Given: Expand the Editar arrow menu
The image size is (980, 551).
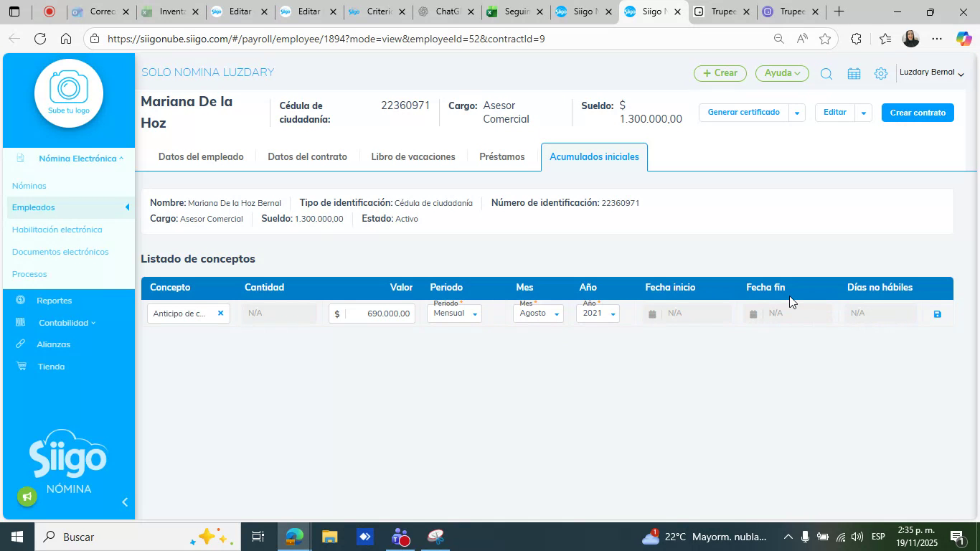Looking at the screenshot, I should click(x=864, y=113).
